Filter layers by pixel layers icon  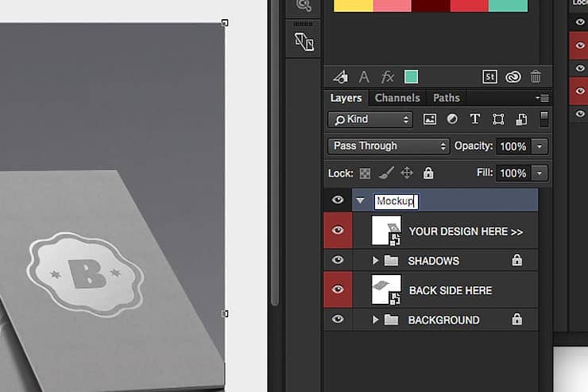(430, 119)
